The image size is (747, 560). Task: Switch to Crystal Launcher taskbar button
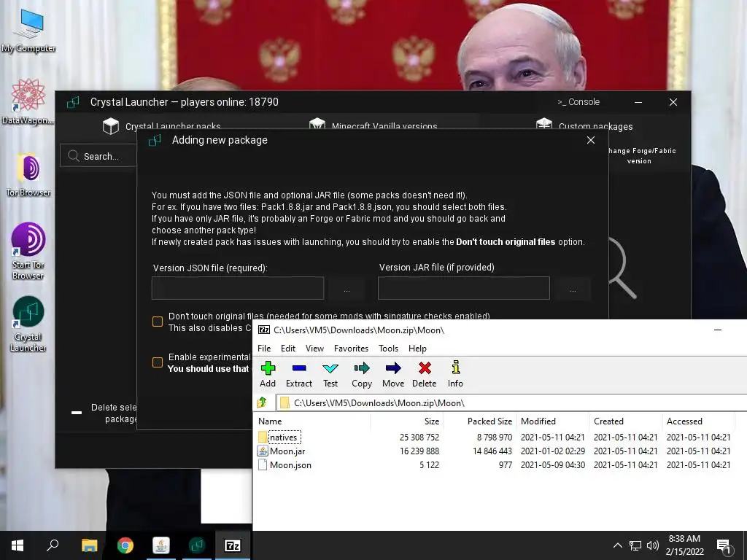click(x=197, y=545)
